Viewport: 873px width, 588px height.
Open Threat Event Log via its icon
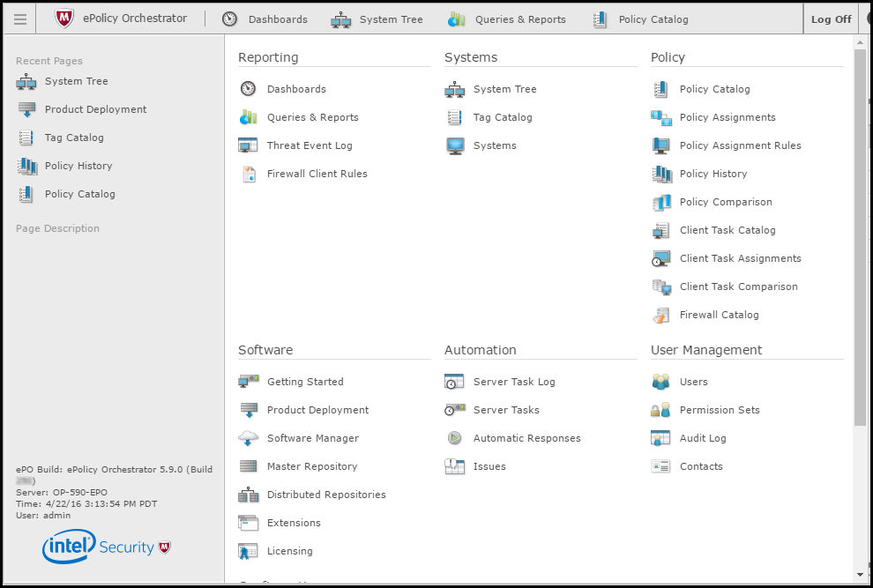pos(248,145)
